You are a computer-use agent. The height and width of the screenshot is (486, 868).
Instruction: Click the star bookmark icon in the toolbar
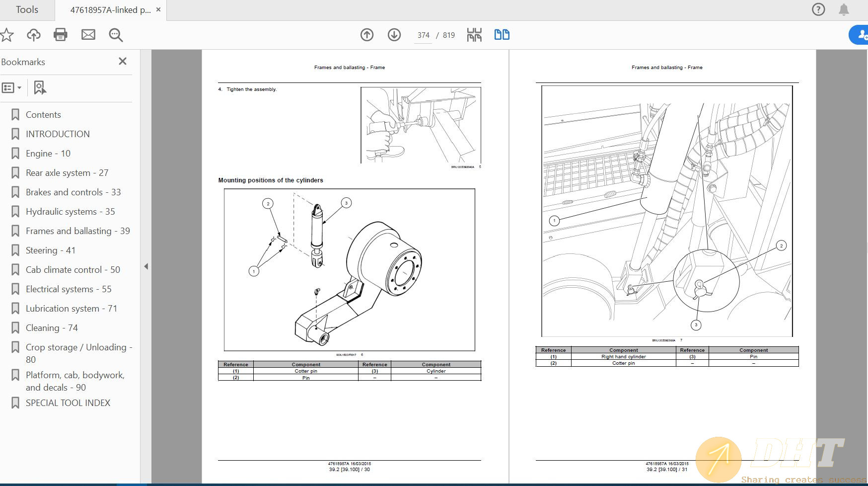pyautogui.click(x=6, y=35)
